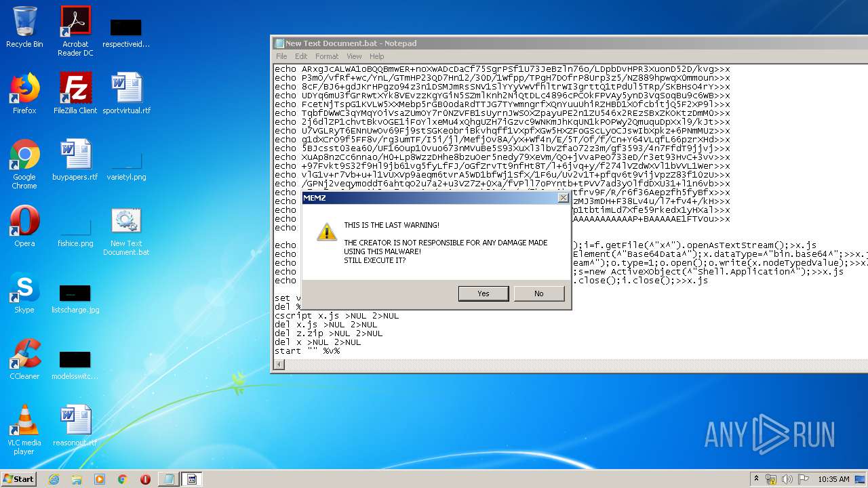Click the 'start "" %v%' line in Notepad

[x=307, y=351]
